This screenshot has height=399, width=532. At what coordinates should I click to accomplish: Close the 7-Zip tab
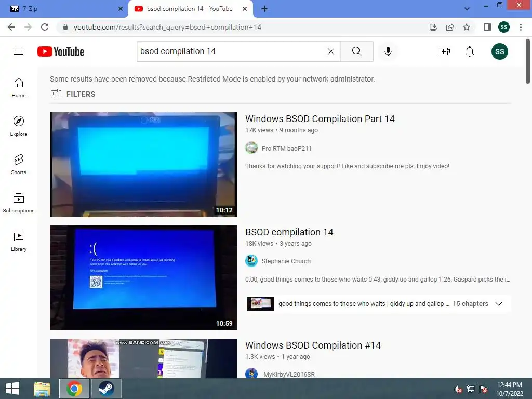[x=120, y=9]
